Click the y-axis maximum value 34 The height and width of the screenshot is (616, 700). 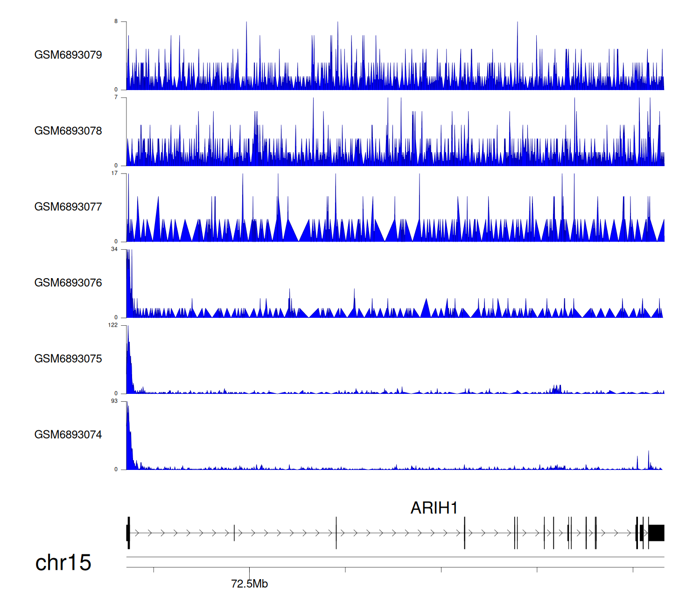point(114,249)
